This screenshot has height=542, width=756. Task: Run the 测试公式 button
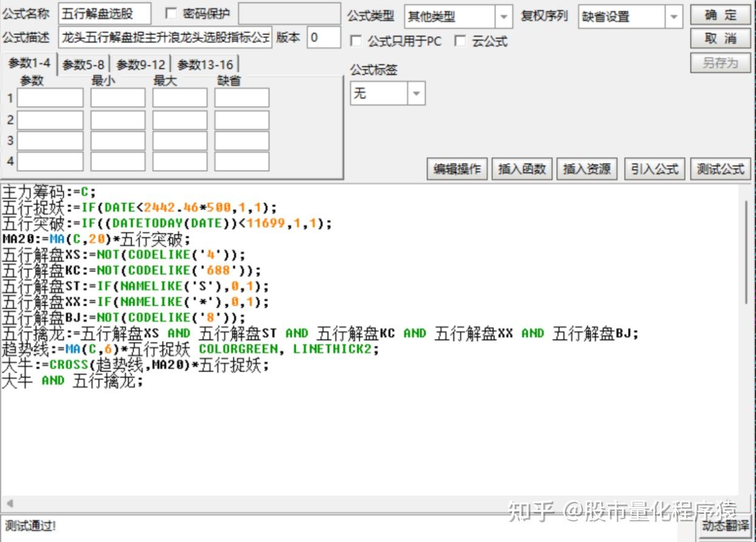[720, 169]
